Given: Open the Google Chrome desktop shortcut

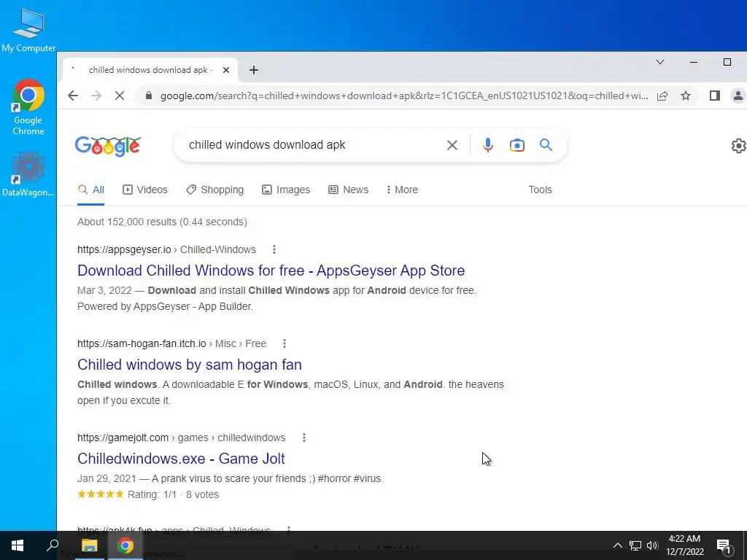Looking at the screenshot, I should click(28, 107).
